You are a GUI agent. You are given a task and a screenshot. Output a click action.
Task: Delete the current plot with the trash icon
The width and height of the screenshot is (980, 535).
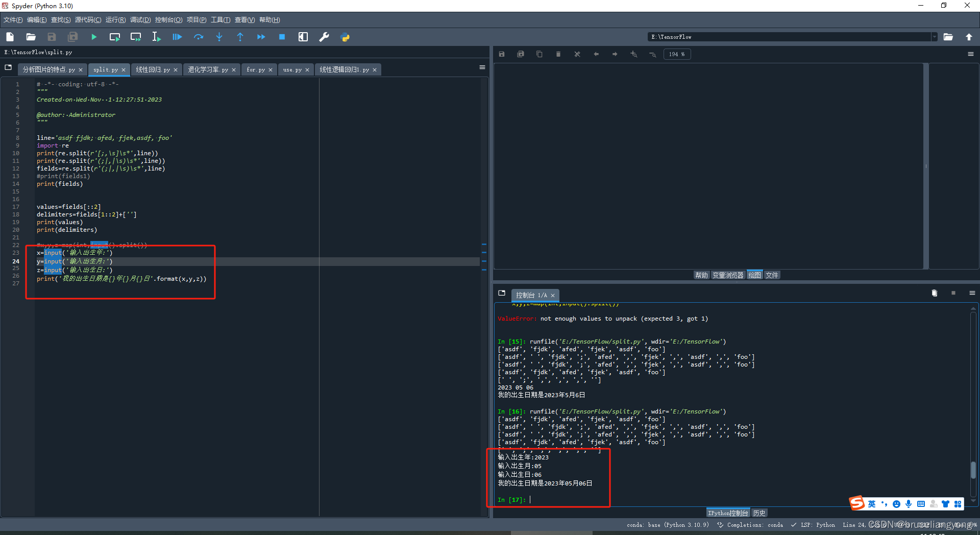click(x=558, y=54)
